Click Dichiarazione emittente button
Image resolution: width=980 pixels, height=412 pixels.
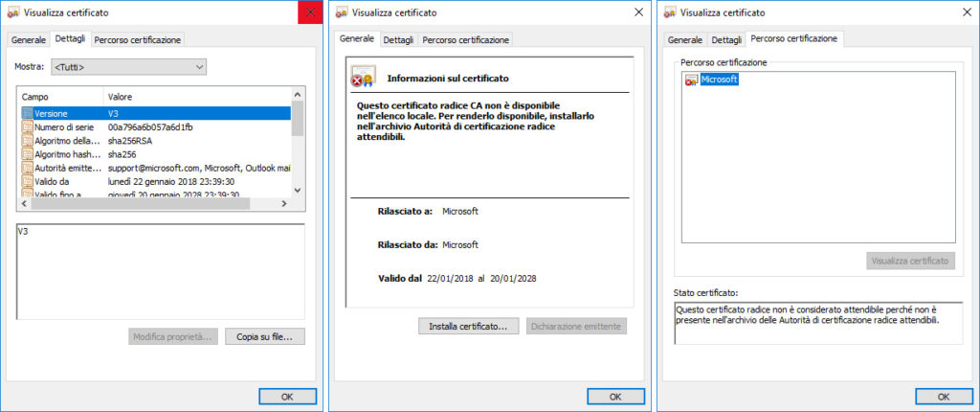(x=576, y=326)
